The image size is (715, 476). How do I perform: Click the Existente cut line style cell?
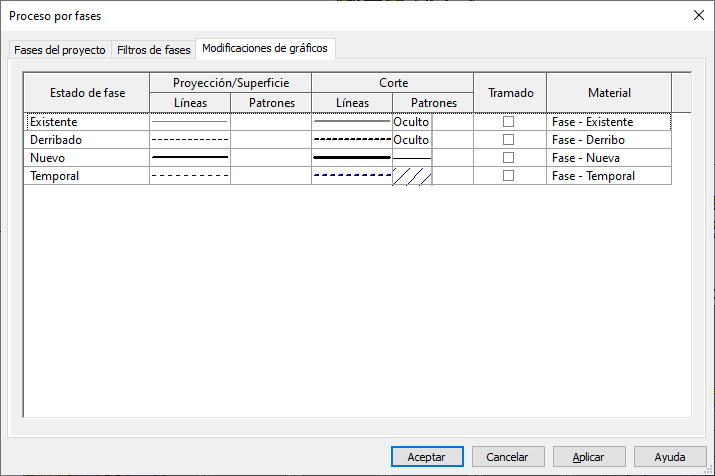352,122
